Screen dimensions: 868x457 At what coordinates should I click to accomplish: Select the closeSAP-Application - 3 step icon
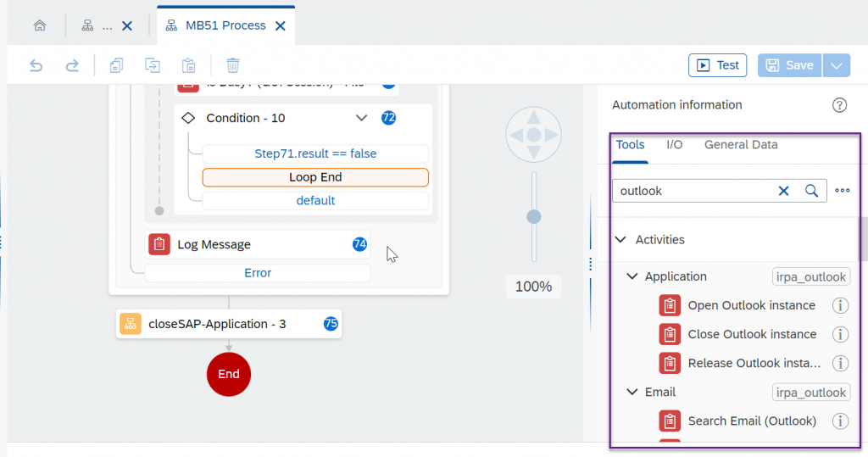pos(130,324)
